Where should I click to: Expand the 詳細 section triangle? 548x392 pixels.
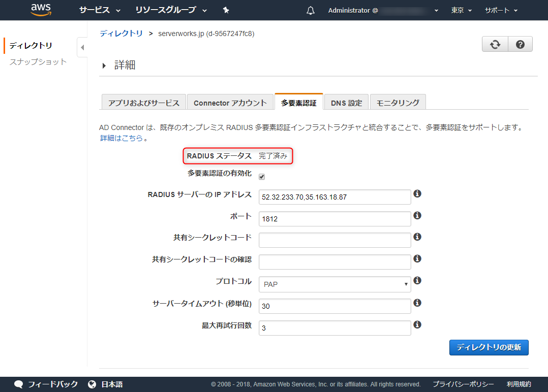click(x=105, y=66)
